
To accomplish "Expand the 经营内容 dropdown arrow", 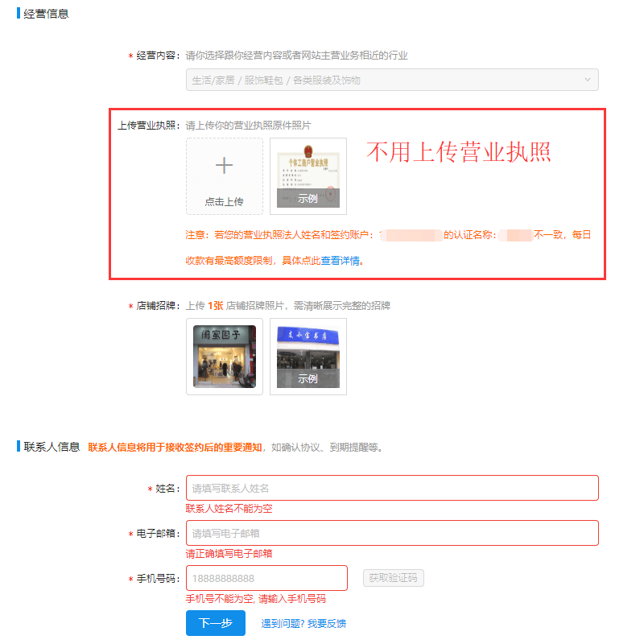I will point(588,80).
